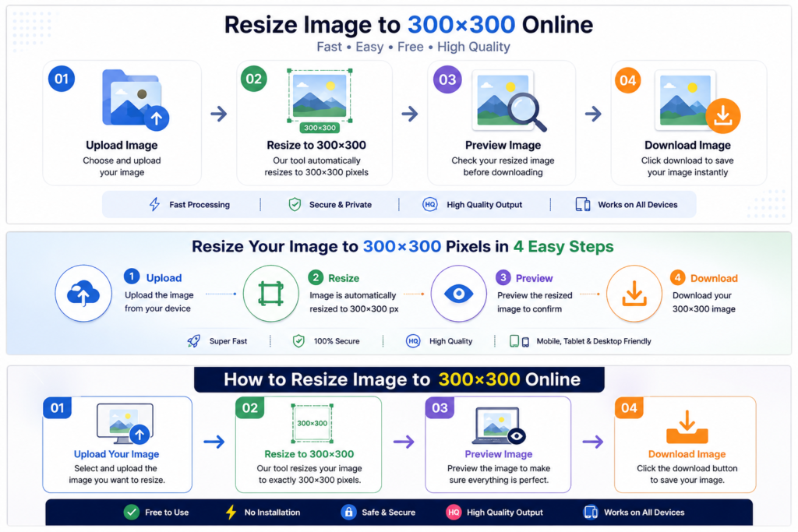Click the shield icon beside 100% Secure
The height and width of the screenshot is (532, 798).
pos(298,341)
